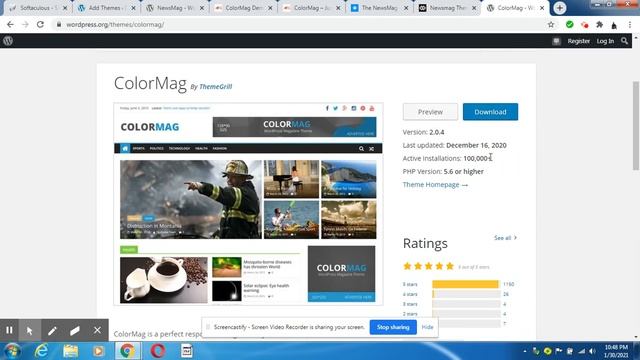Open the Chrome three-dot menu
The height and width of the screenshot is (360, 640).
click(x=630, y=24)
